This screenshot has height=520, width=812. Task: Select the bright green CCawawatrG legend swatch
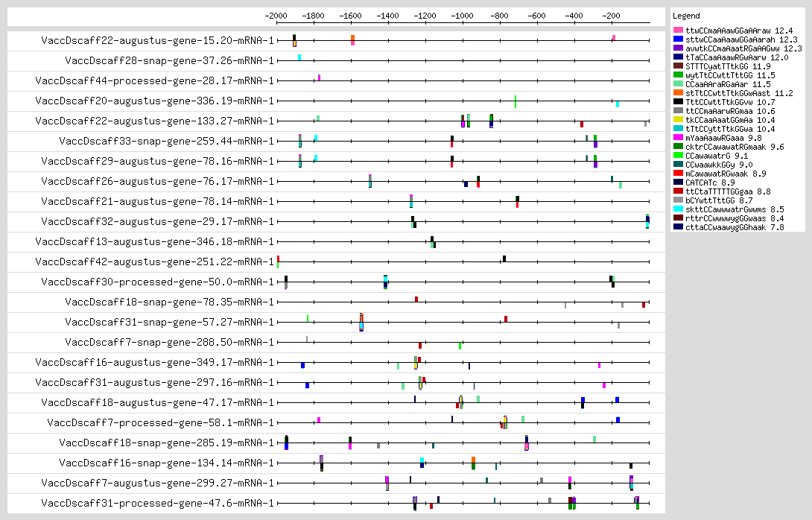point(677,156)
